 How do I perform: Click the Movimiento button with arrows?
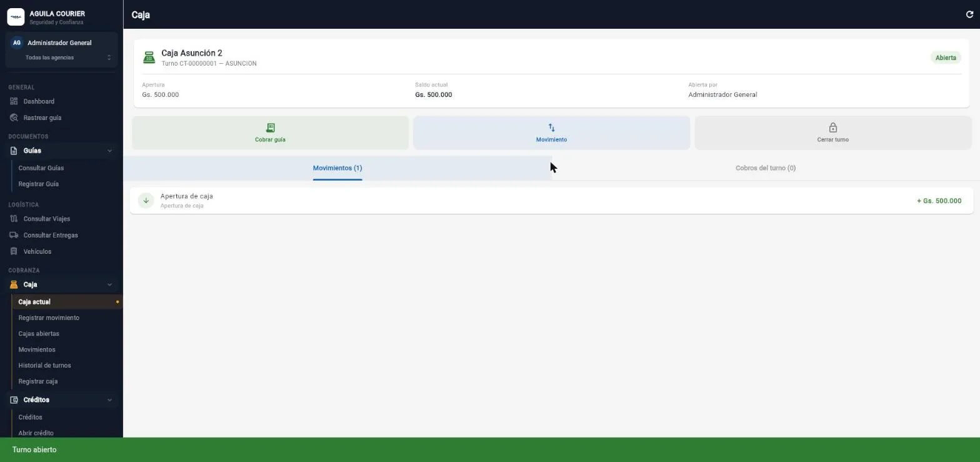[551, 133]
